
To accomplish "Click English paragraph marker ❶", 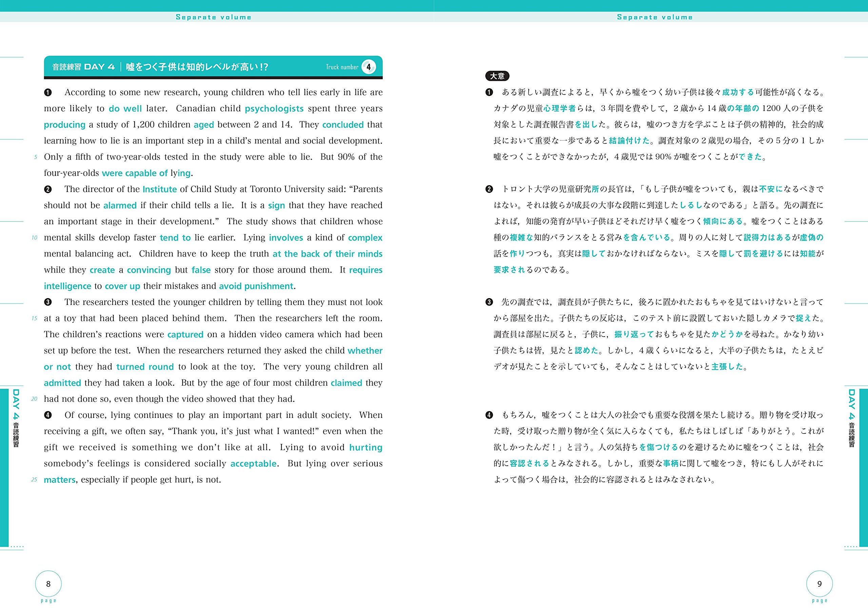I will click(48, 93).
